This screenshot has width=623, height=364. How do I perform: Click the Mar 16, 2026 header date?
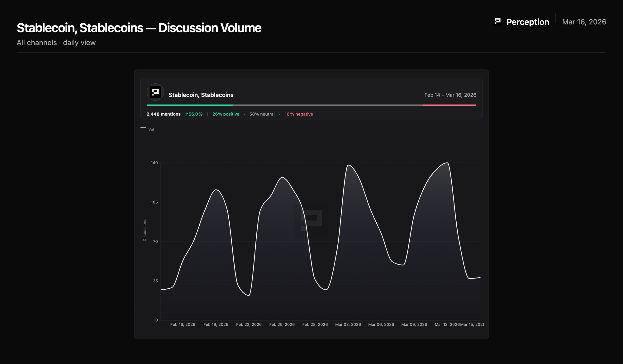pos(584,22)
